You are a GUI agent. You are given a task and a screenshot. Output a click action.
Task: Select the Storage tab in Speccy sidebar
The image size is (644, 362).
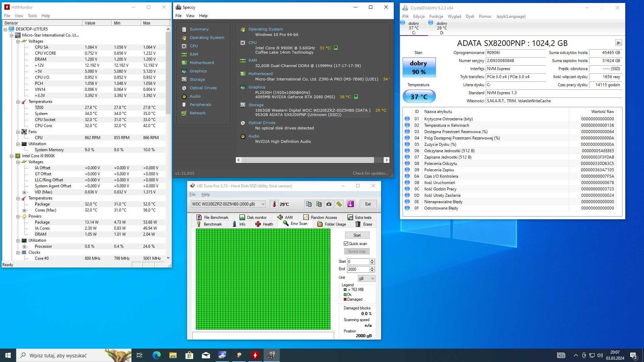coord(197,79)
